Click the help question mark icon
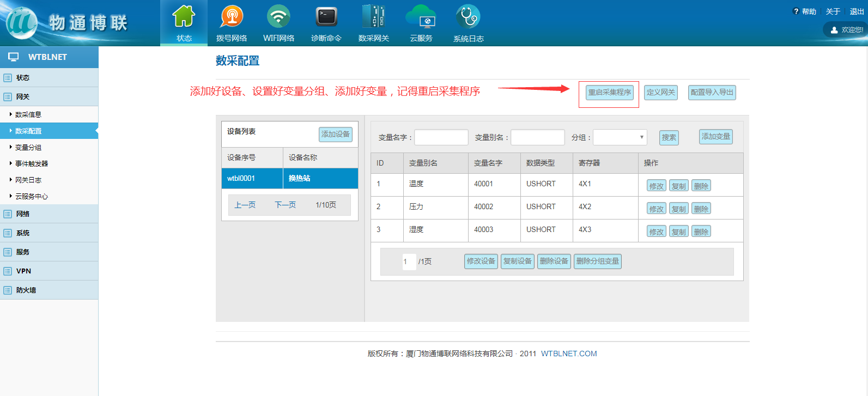This screenshot has width=868, height=396. (x=796, y=11)
